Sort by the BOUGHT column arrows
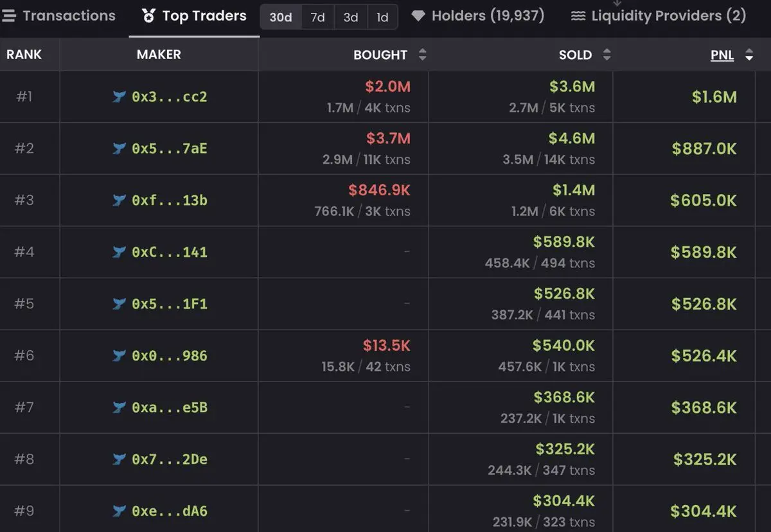771x532 pixels. pyautogui.click(x=422, y=55)
